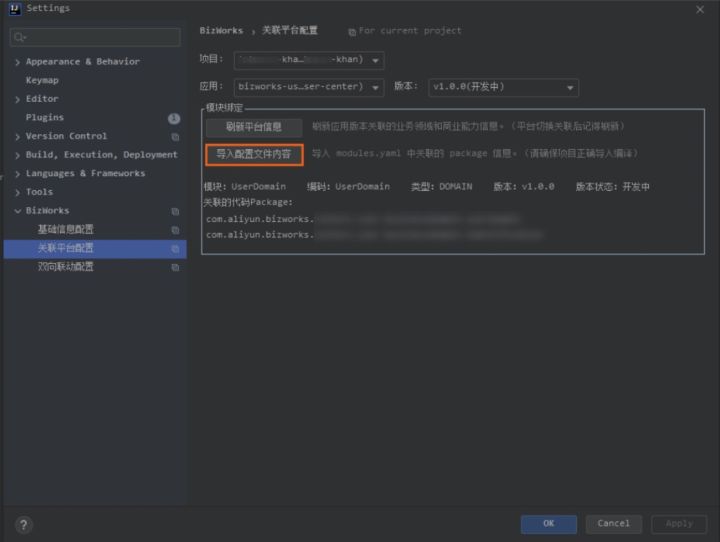This screenshot has height=542, width=720.
Task: Click the 版本状态: 开发中 text
Action: click(x=613, y=186)
